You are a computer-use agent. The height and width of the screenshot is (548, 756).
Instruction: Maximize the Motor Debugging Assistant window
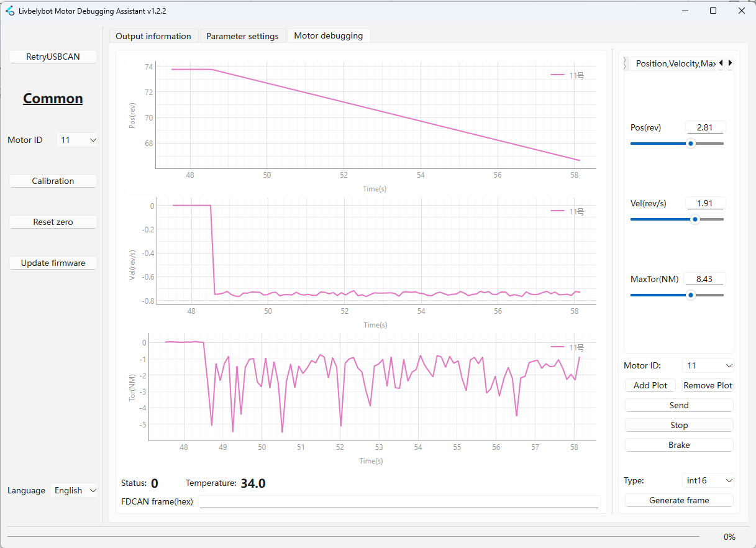pos(713,11)
